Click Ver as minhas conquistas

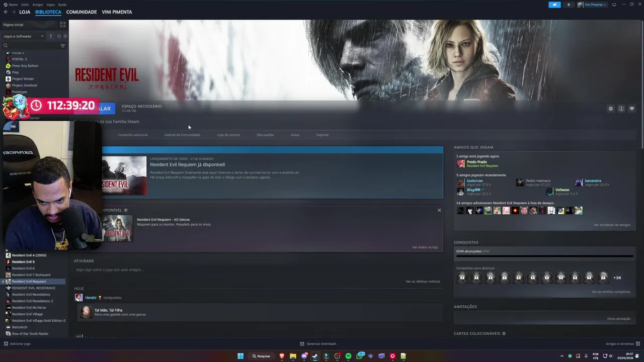[611, 292]
